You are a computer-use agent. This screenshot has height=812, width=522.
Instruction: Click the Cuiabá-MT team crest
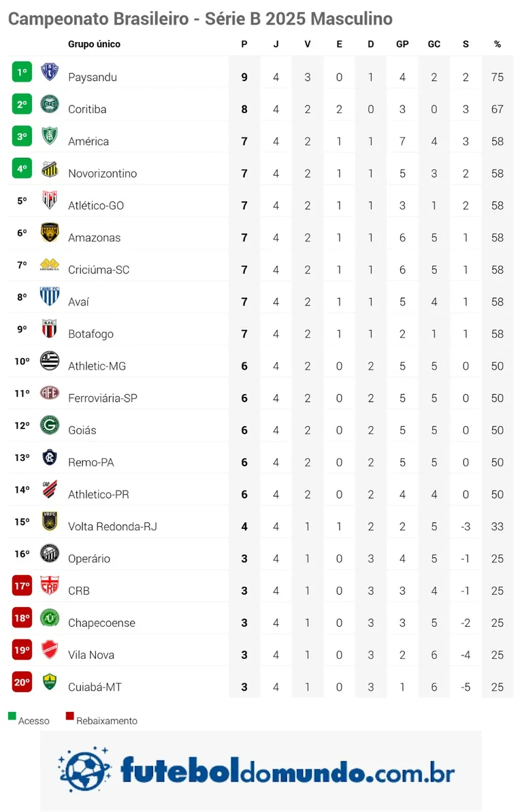point(50,681)
